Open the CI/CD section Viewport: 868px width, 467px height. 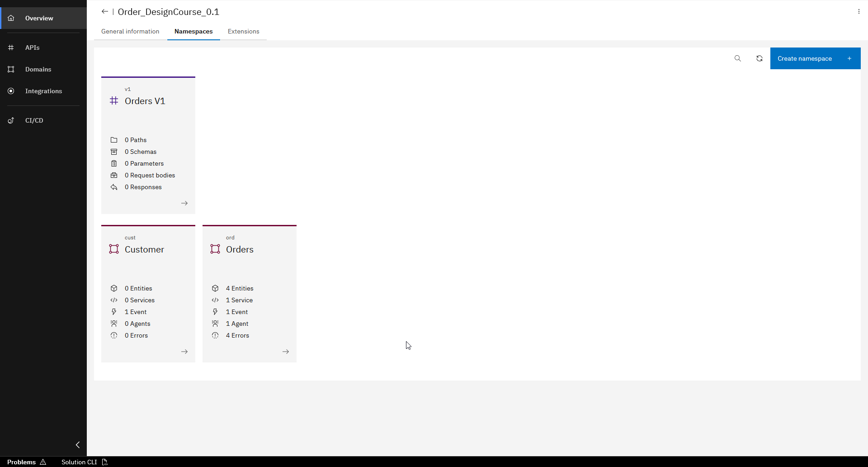pyautogui.click(x=34, y=120)
